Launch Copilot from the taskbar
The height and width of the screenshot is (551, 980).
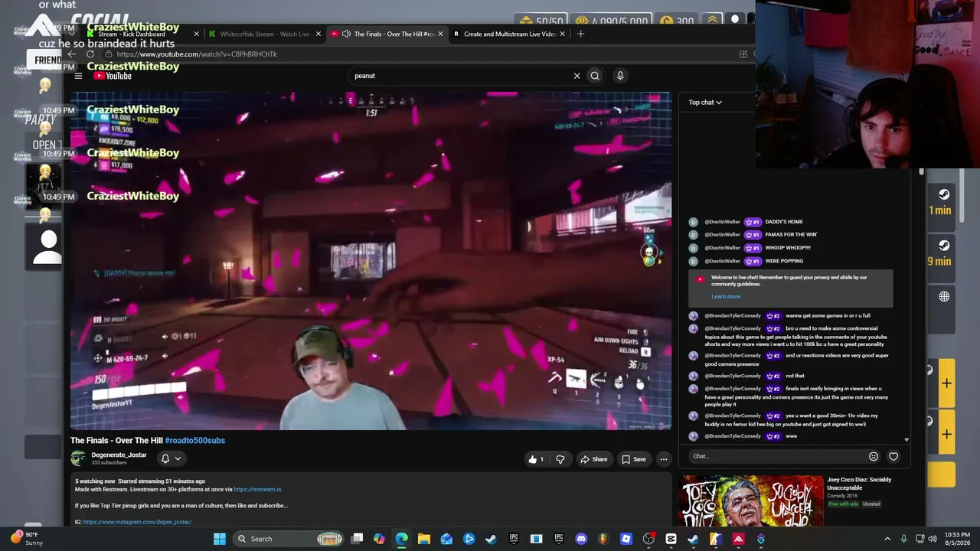[379, 539]
